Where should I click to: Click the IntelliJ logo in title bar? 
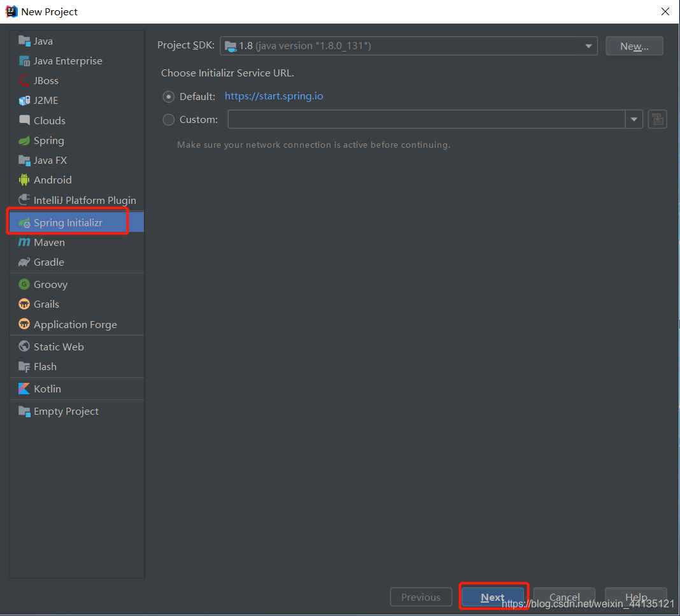coord(11,11)
